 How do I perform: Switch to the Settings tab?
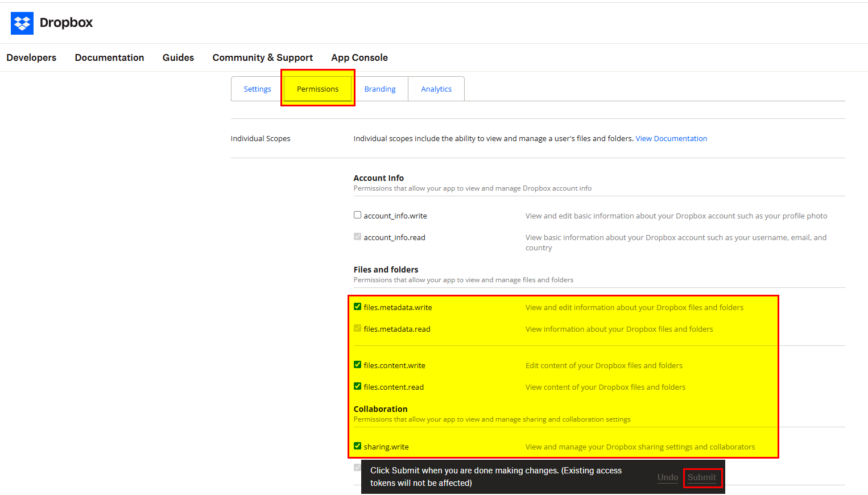[257, 89]
